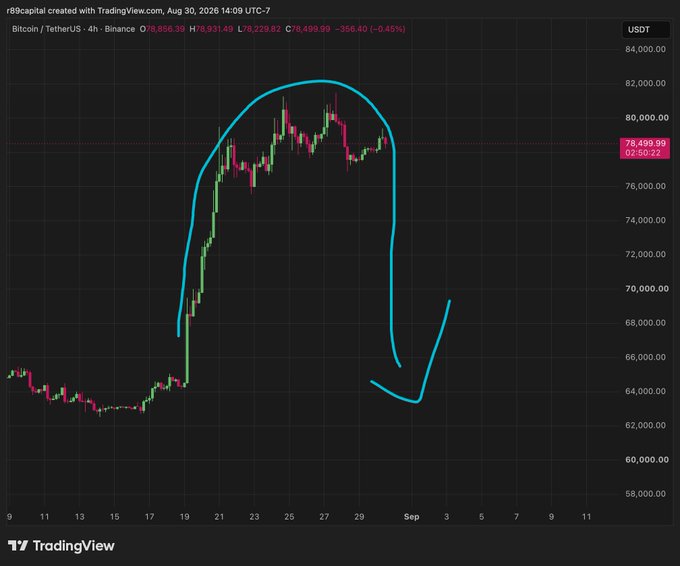Click the date 21 on the time axis
Image resolution: width=680 pixels, height=566 pixels.
(219, 517)
